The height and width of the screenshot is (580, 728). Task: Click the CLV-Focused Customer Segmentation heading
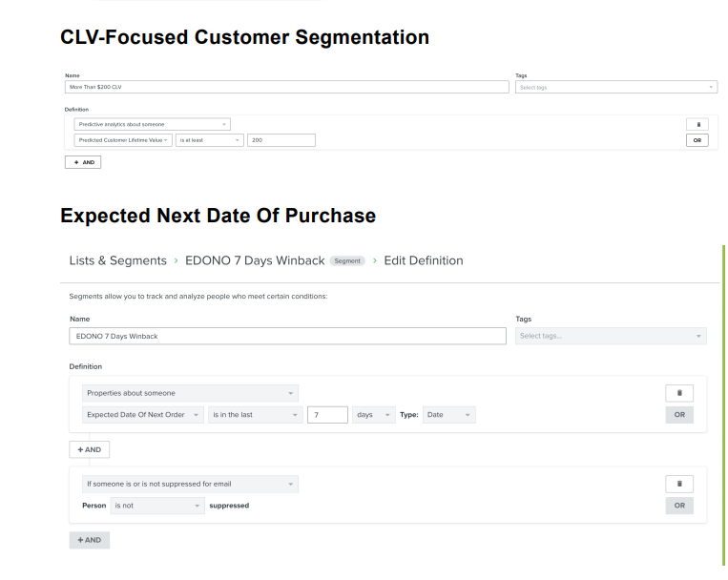(x=244, y=37)
